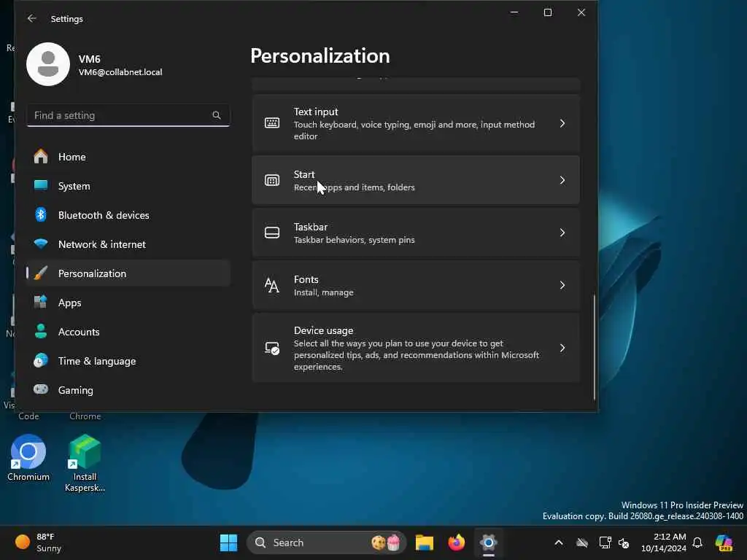Click the Find a setting search box
Screen dimensions: 747x560
(x=128, y=115)
